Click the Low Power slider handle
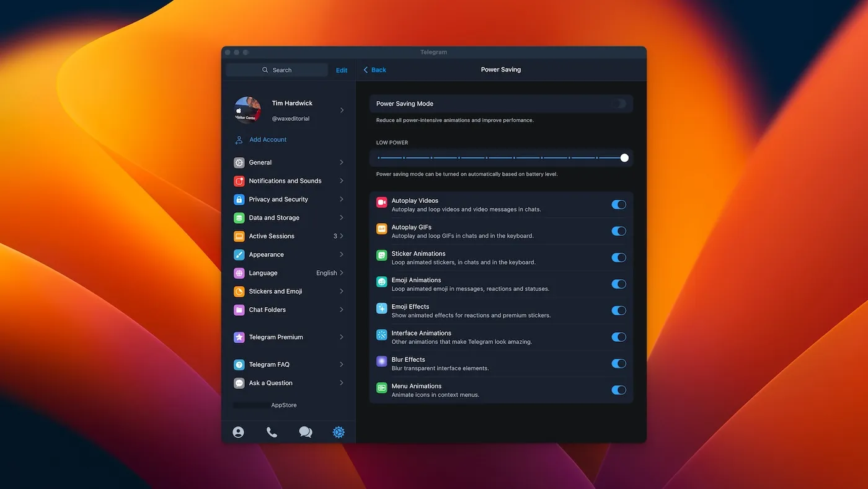 tap(624, 158)
